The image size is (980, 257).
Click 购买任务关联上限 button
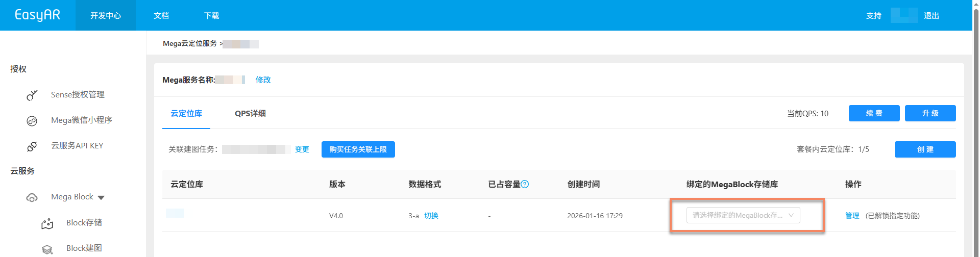[358, 149]
